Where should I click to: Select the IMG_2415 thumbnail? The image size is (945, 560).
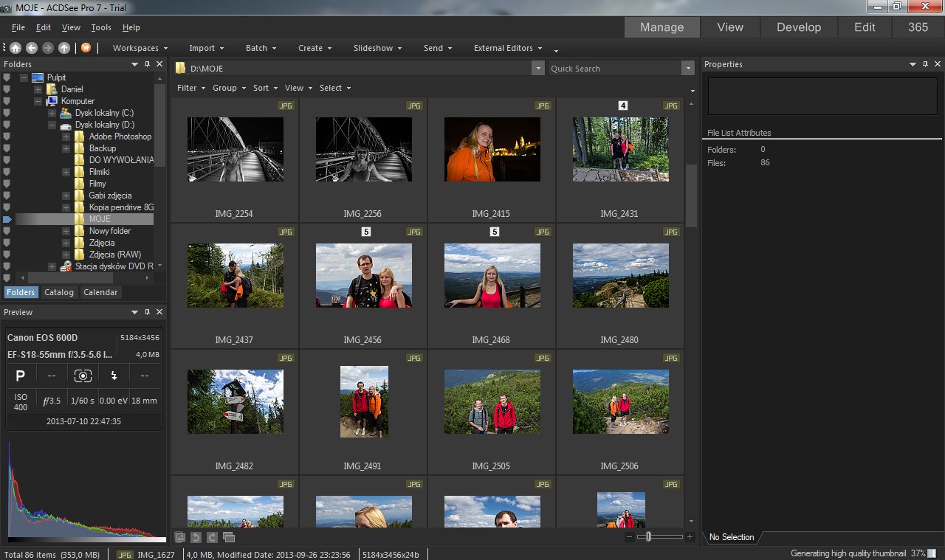492,149
